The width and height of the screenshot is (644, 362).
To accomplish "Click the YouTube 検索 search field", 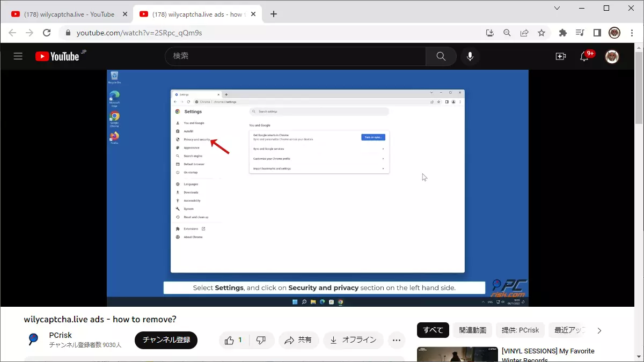I will [x=295, y=56].
